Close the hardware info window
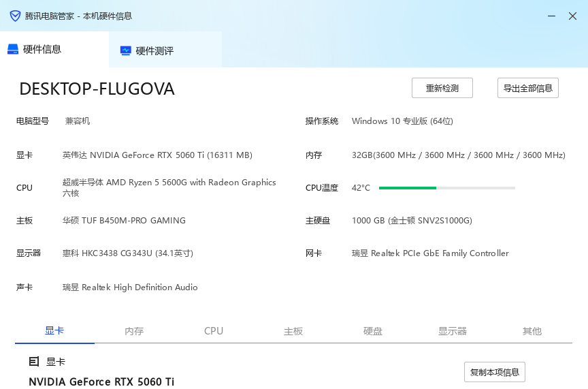The image size is (588, 389). click(572, 16)
